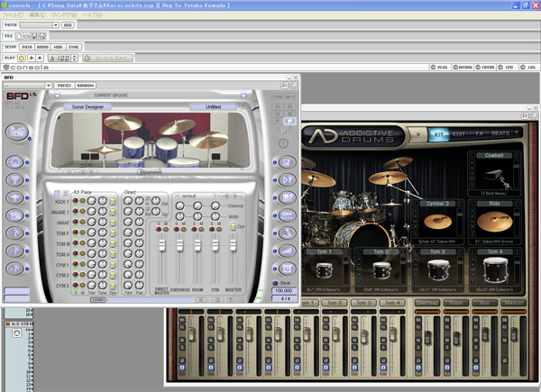Screen dimensions: 541x392
Task: Stop playback with the console stop button
Action: 40,58
